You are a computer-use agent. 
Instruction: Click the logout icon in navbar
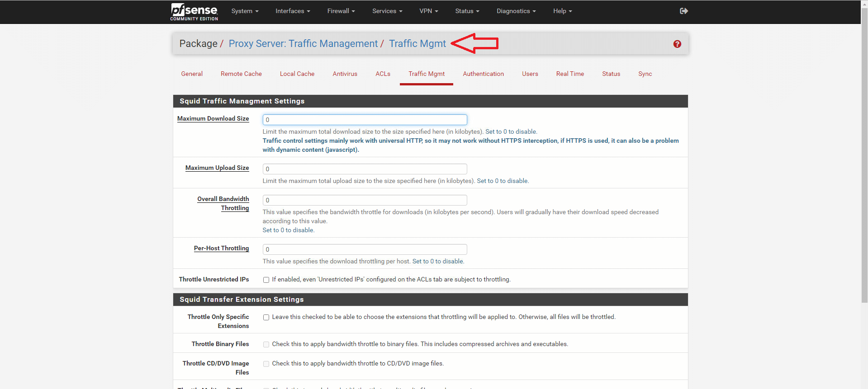tap(684, 11)
